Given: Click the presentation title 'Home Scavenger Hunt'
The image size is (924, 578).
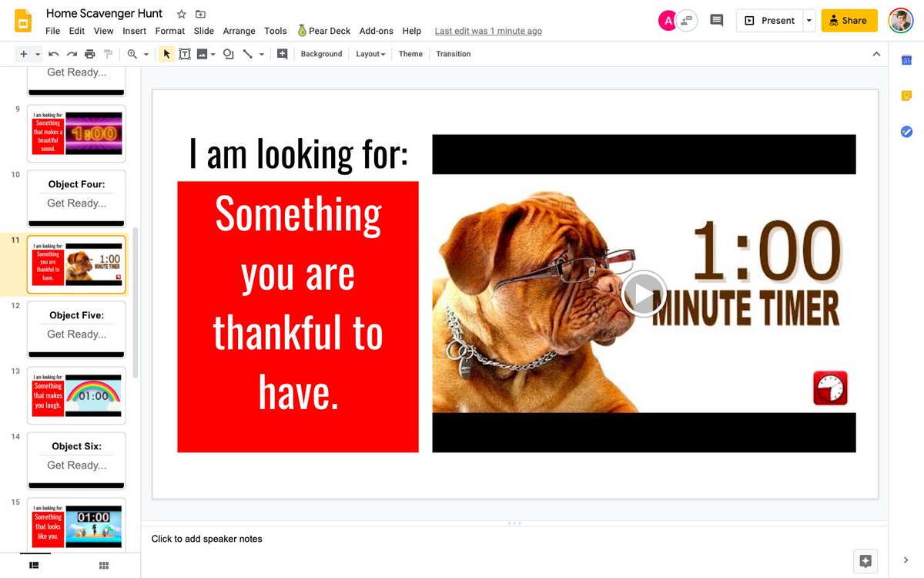Looking at the screenshot, I should tap(104, 13).
